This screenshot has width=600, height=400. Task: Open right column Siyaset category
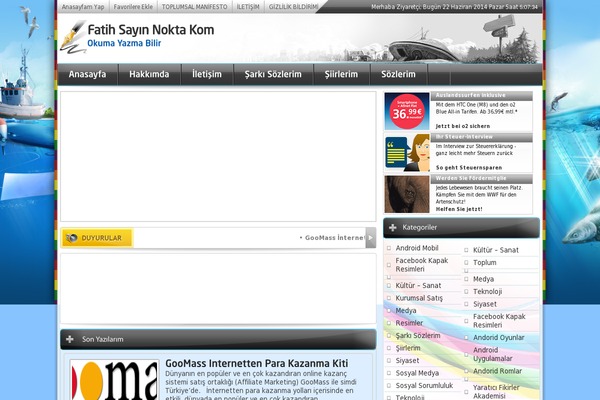click(x=485, y=304)
